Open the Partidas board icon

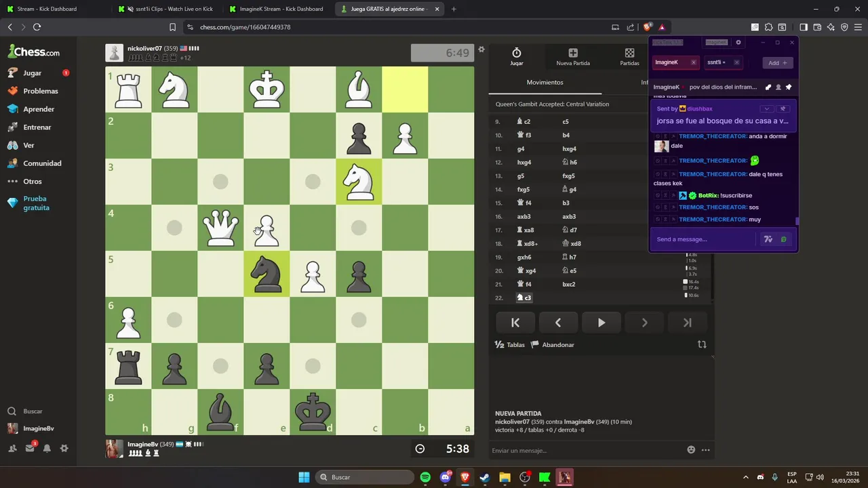tap(629, 56)
